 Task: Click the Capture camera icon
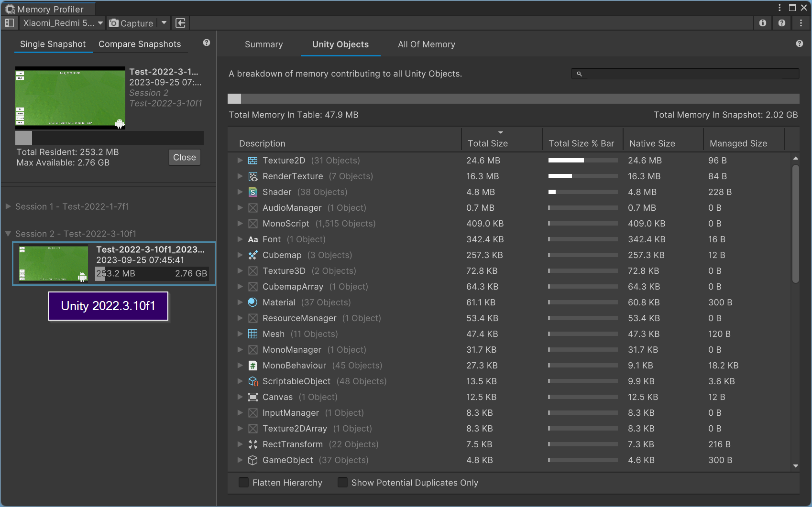click(x=113, y=22)
